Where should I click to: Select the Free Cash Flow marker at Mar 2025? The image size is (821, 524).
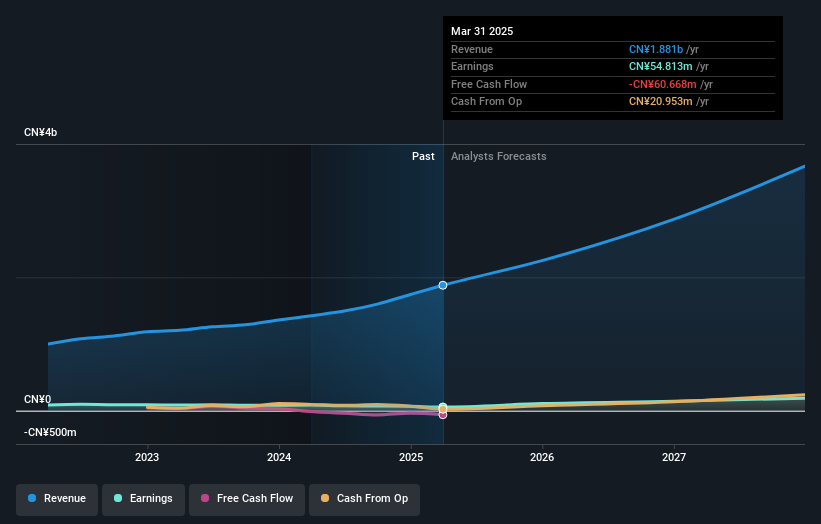point(443,415)
